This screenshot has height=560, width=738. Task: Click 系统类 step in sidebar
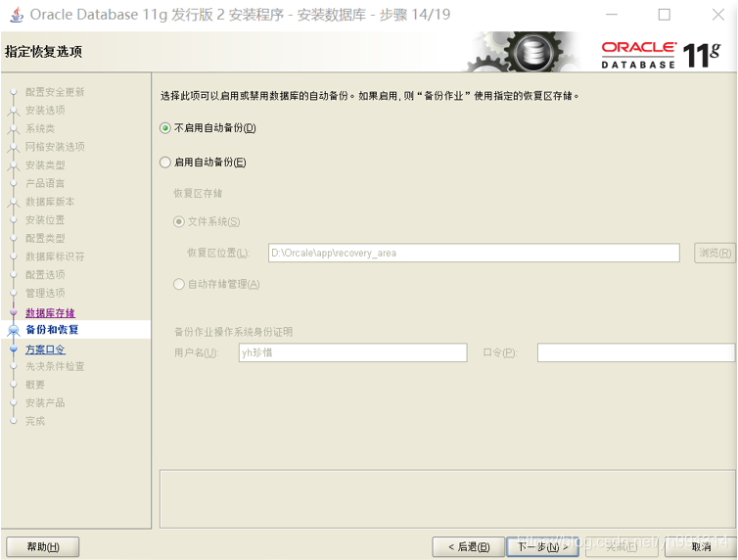pyautogui.click(x=40, y=128)
